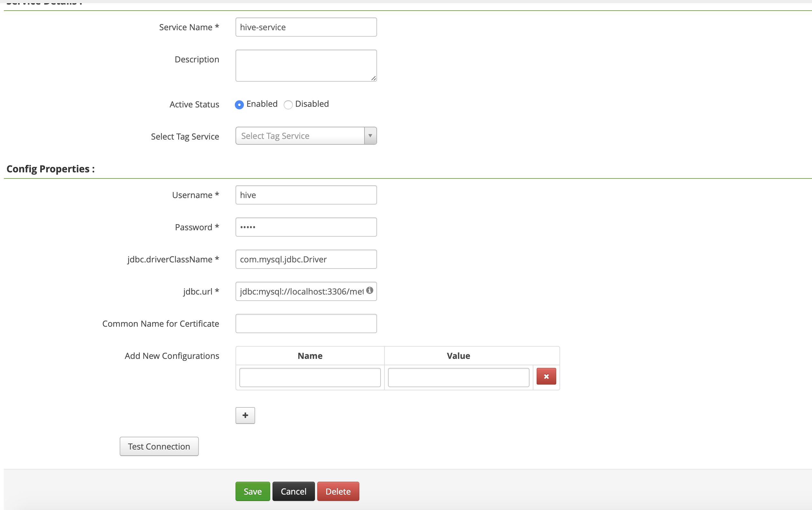Screen dimensions: 812x510
Task: Click the configuration Value input
Action: 458,377
